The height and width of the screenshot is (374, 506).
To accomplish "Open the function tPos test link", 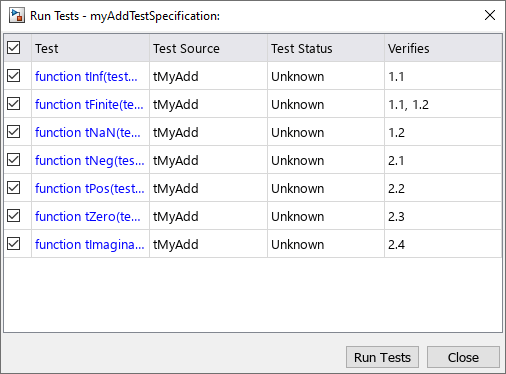I will click(x=90, y=189).
